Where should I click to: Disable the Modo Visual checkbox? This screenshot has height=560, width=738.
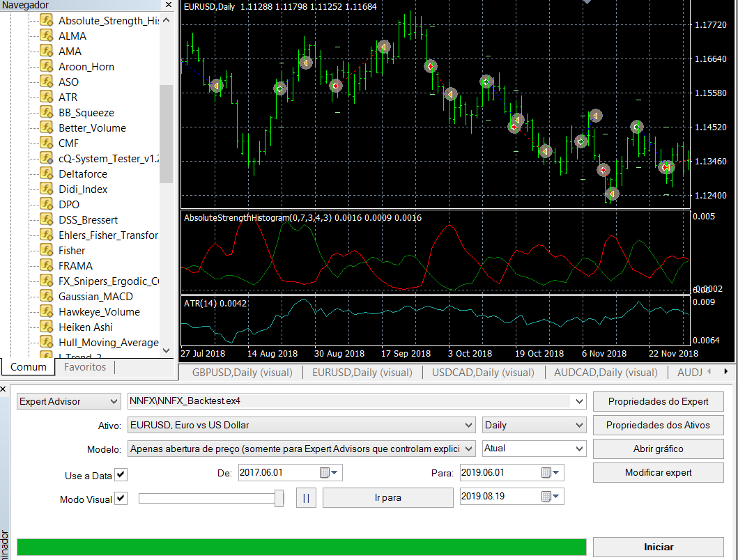tap(121, 498)
